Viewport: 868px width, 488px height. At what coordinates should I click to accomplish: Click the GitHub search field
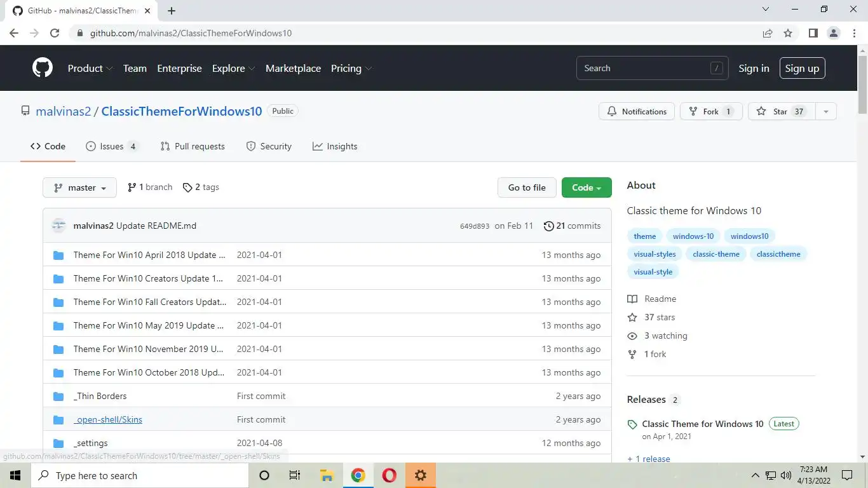(x=653, y=68)
